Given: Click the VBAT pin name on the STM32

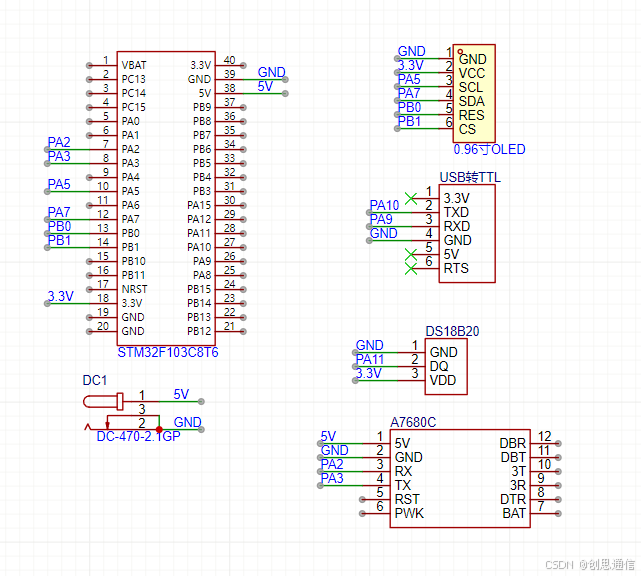Looking at the screenshot, I should point(134,65).
